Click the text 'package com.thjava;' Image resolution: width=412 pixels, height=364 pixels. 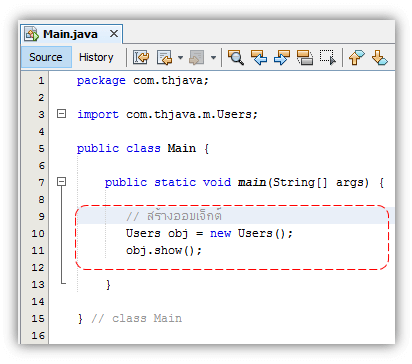[143, 81]
